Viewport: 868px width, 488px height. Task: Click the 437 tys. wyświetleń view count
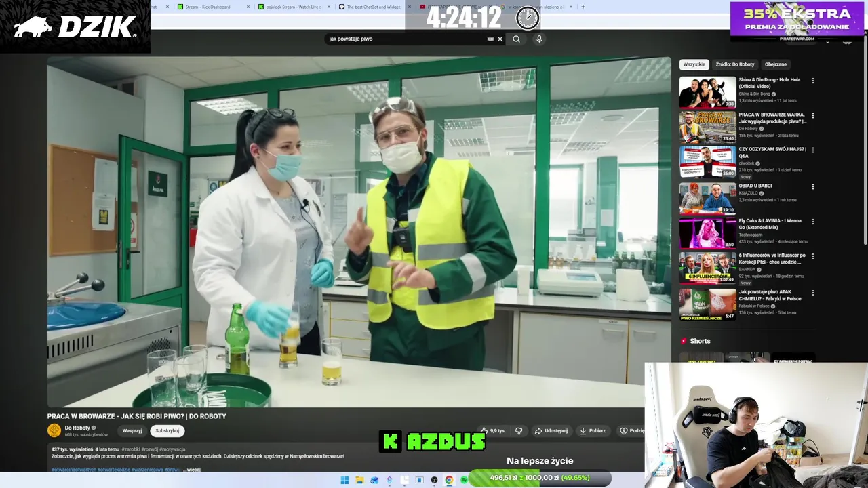[x=72, y=449]
